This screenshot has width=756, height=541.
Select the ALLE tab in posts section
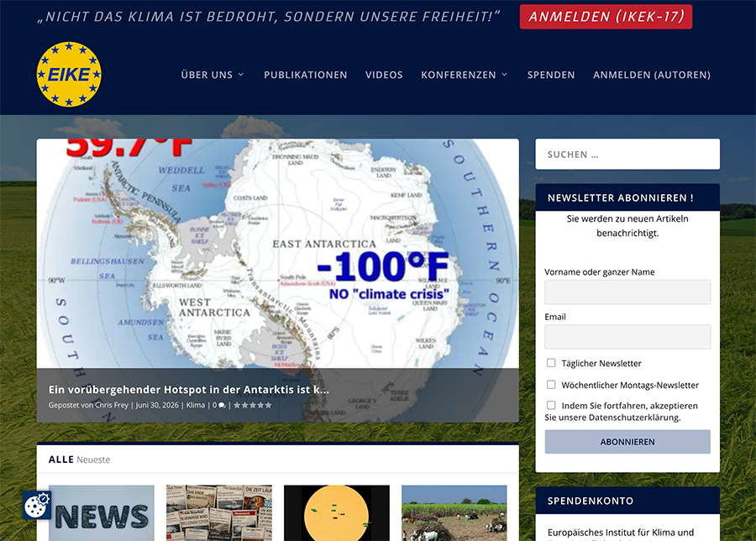tap(60, 460)
